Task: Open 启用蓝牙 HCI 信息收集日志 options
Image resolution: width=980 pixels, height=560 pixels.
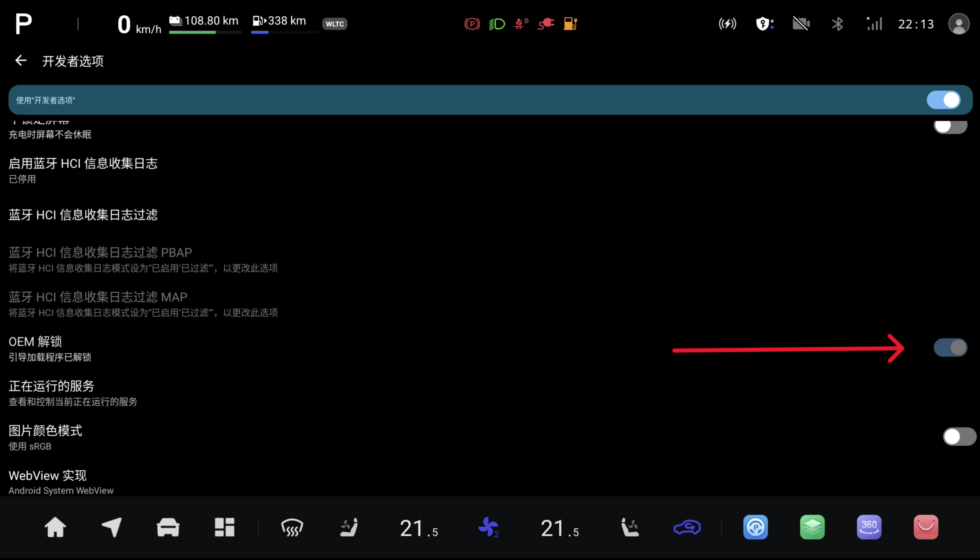Action: 490,170
